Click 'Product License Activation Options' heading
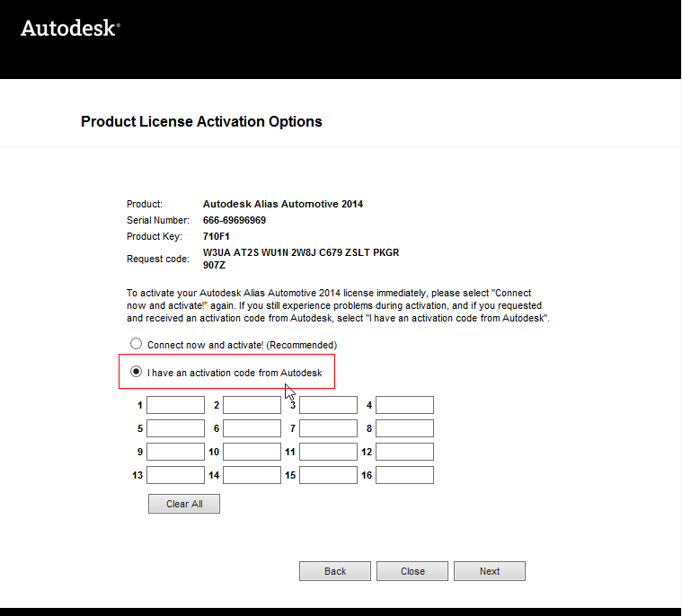Screen dimensions: 682x616 pyautogui.click(x=201, y=122)
